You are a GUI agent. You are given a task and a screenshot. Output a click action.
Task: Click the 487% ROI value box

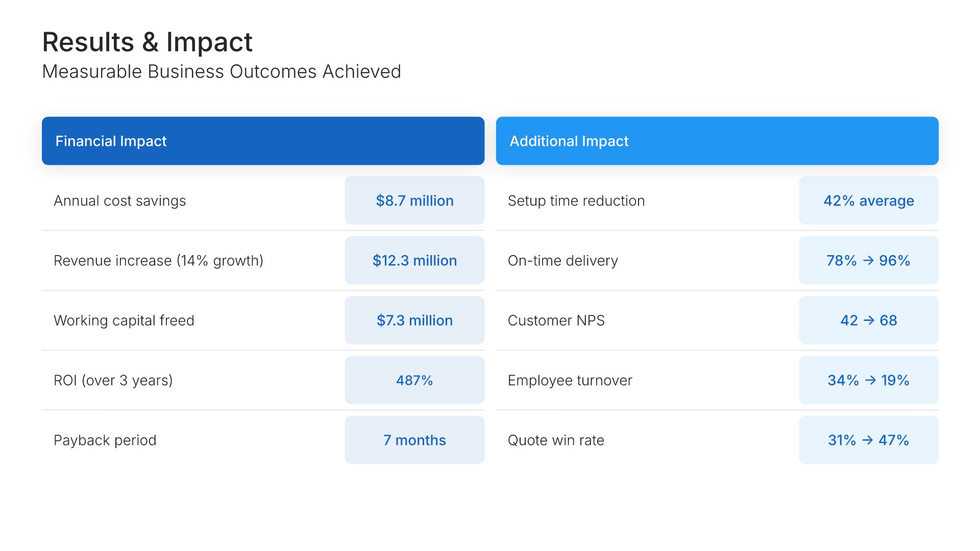(x=414, y=380)
